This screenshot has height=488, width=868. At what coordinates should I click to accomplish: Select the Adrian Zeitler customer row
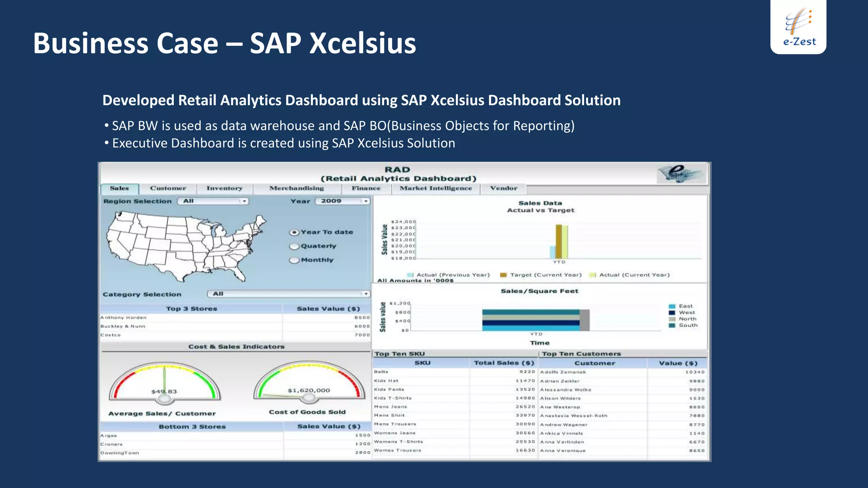623,381
